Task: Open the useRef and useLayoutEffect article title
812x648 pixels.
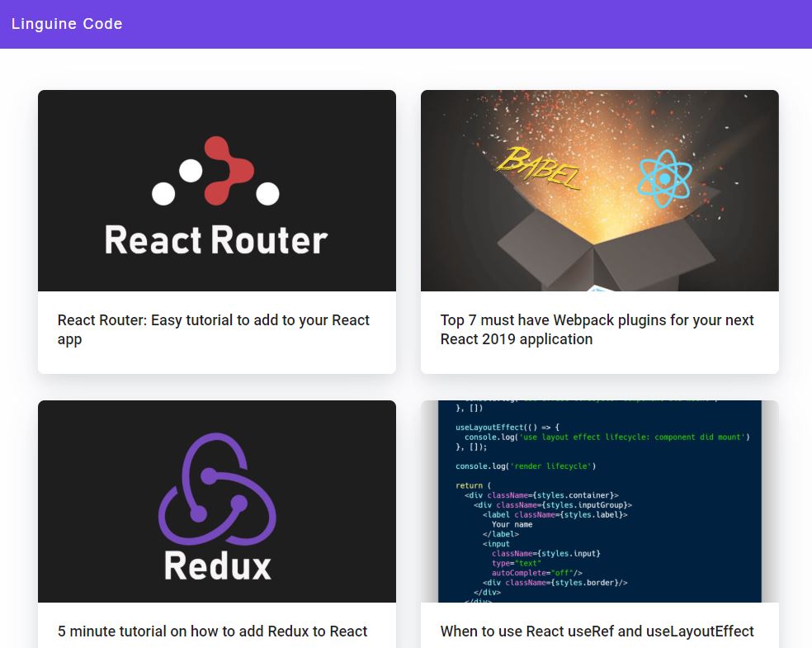Action: (x=597, y=631)
